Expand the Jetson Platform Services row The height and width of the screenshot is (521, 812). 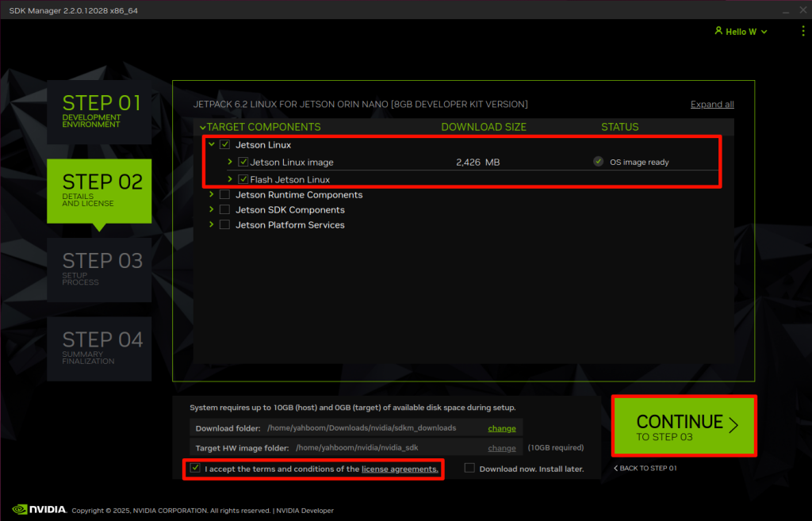tap(211, 224)
